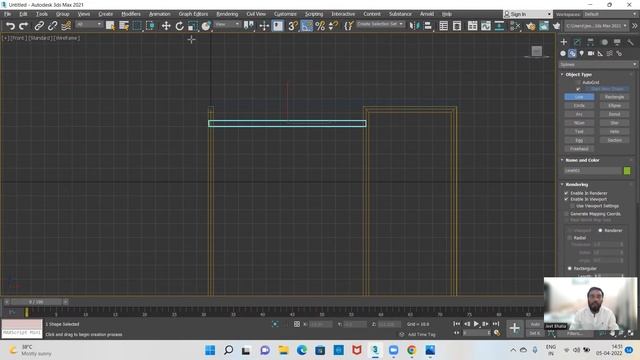
Task: Open the green object color swatch
Action: 627,171
